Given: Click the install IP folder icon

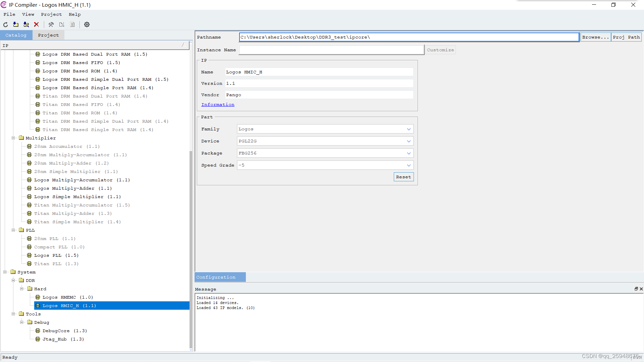Looking at the screenshot, I should (x=16, y=24).
